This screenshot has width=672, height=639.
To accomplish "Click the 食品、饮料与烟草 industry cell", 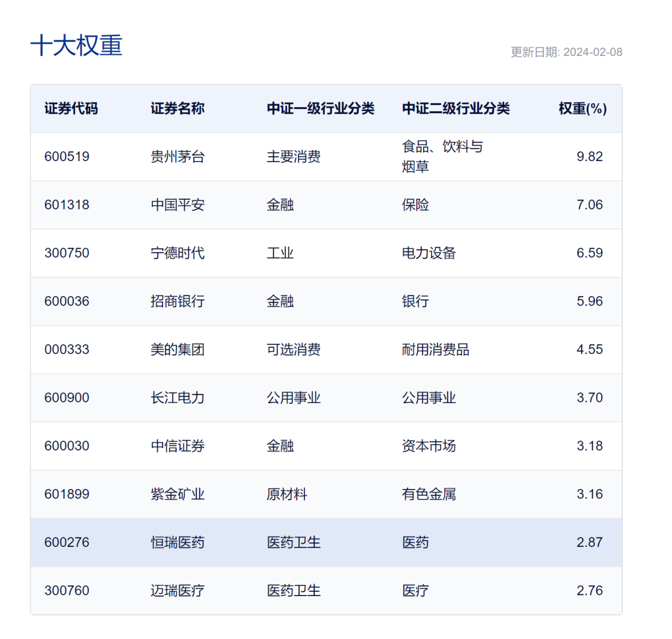I will coord(442,157).
